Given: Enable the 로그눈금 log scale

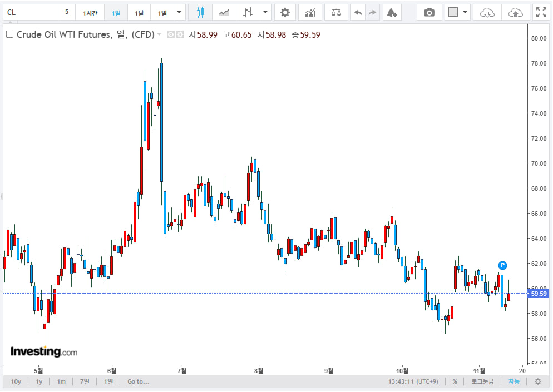Looking at the screenshot, I should click(x=482, y=381).
